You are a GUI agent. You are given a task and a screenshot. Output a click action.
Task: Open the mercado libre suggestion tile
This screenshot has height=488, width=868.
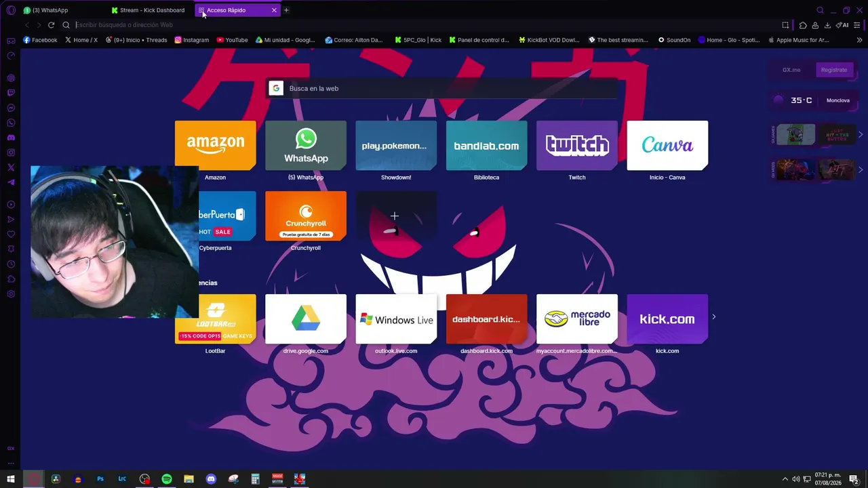(577, 319)
